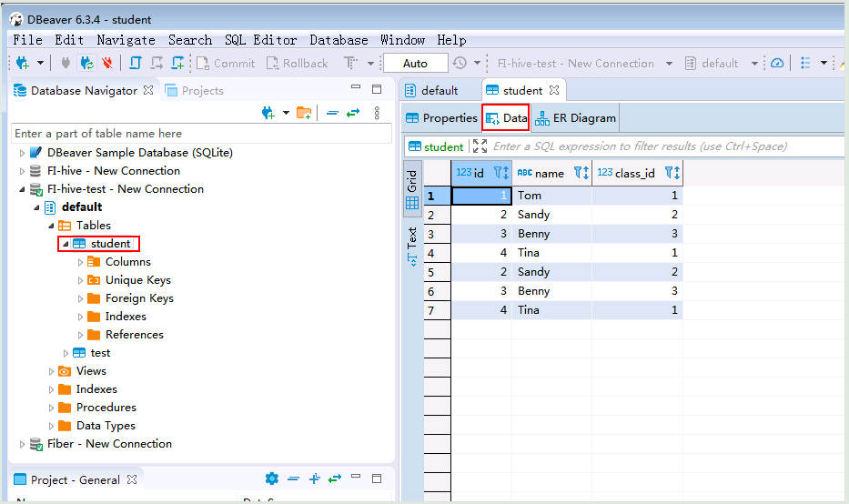Click the Reconnect icon in toolbar
The image size is (849, 504).
86,64
